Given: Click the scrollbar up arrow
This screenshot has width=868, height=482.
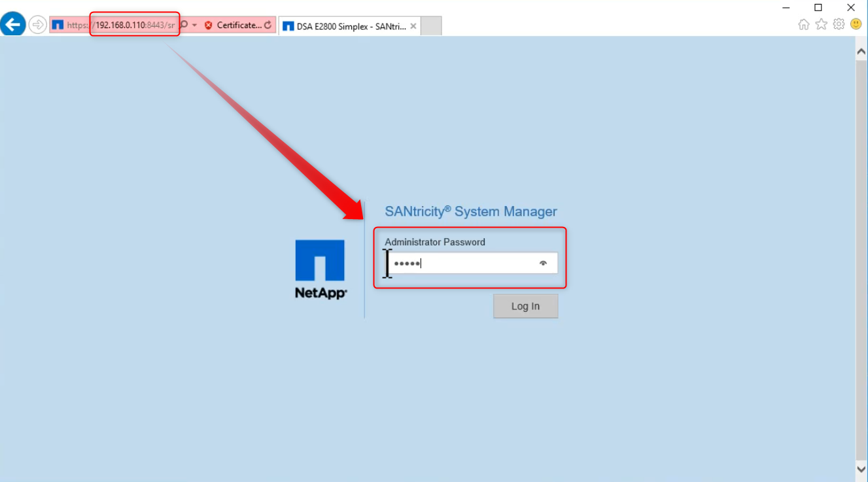Looking at the screenshot, I should coord(861,50).
